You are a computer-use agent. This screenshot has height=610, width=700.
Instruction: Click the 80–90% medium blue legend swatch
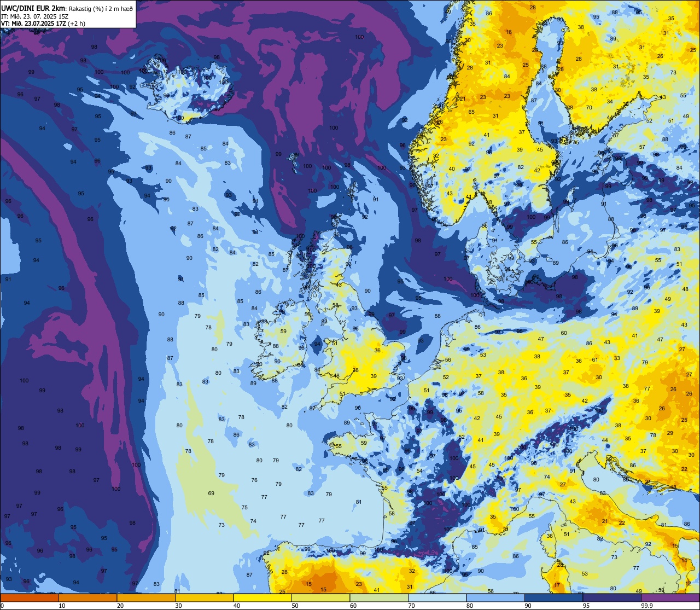pyautogui.click(x=495, y=597)
